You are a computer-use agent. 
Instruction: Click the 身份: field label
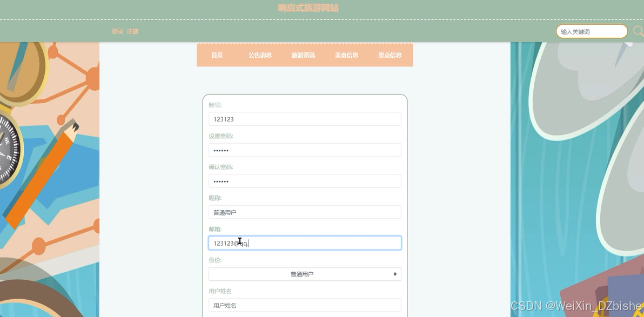coord(215,260)
